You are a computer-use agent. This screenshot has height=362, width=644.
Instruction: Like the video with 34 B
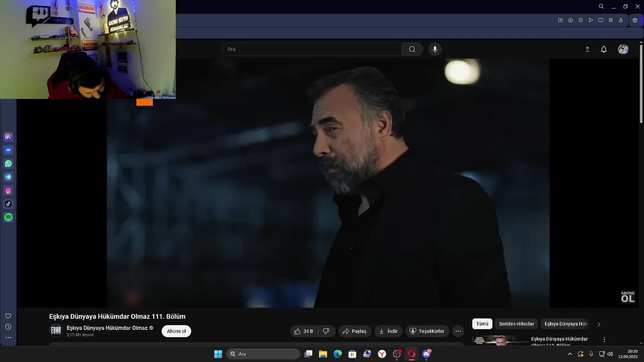coord(303,331)
